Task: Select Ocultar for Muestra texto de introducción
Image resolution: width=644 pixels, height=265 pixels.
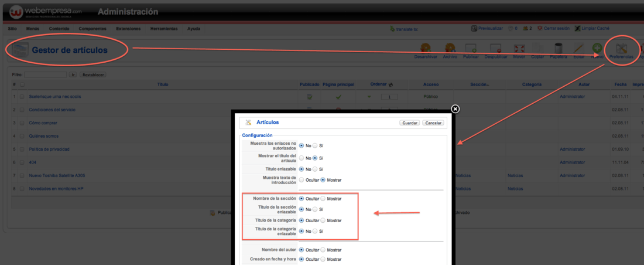Action: pyautogui.click(x=302, y=180)
